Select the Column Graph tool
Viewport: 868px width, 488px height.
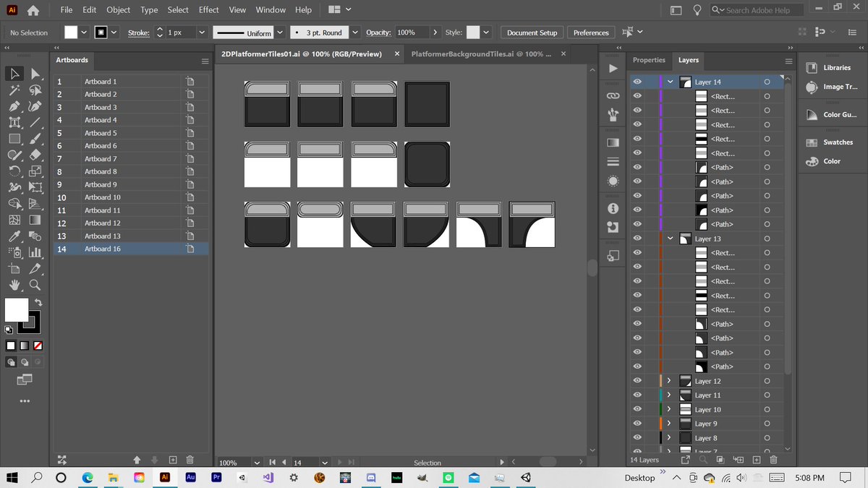35,252
